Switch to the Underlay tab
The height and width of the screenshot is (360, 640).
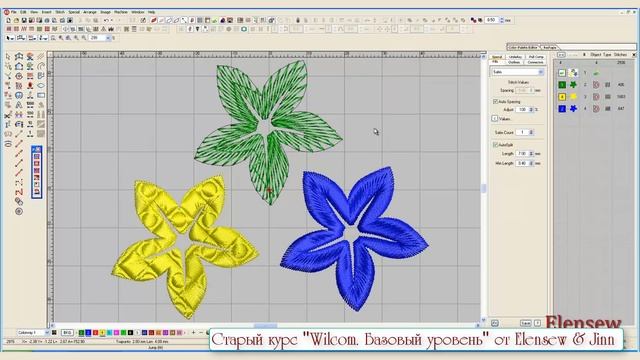[516, 57]
